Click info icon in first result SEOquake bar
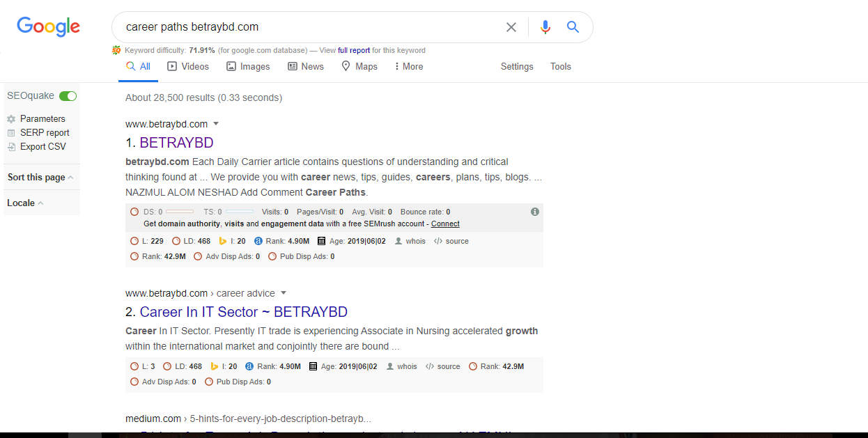This screenshot has height=438, width=868. tap(535, 211)
